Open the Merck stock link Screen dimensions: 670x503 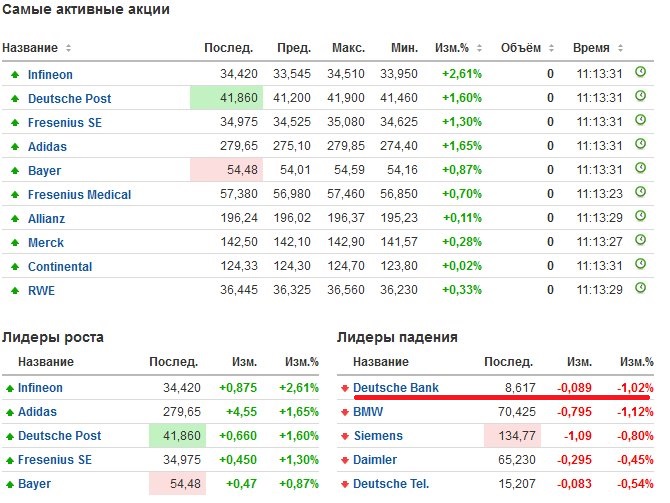(46, 243)
